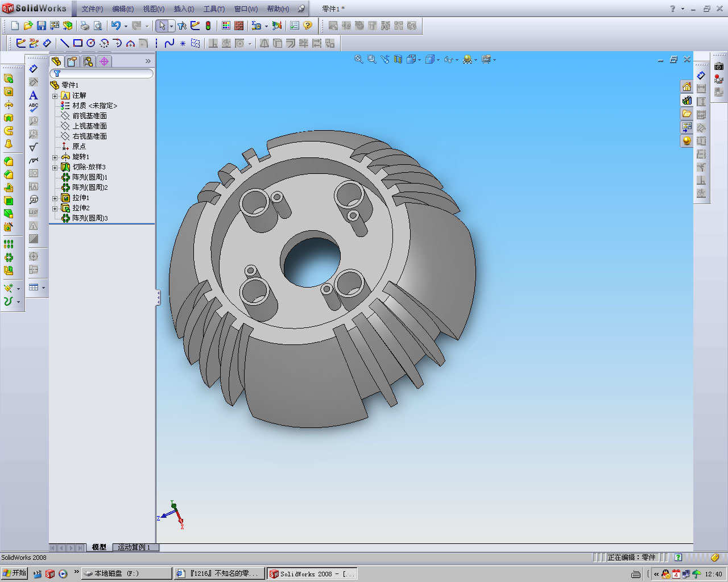
Task: Click the Note annotation 'A' icon
Action: click(x=34, y=95)
